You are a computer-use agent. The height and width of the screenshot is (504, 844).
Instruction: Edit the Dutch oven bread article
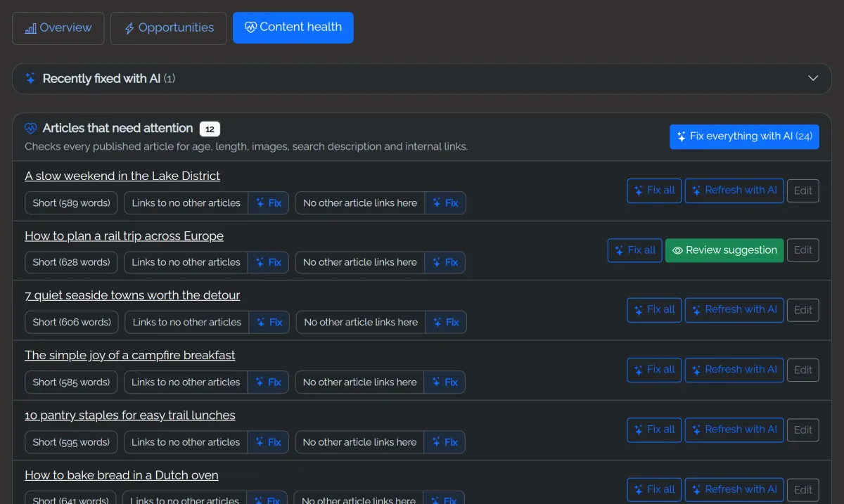point(803,490)
